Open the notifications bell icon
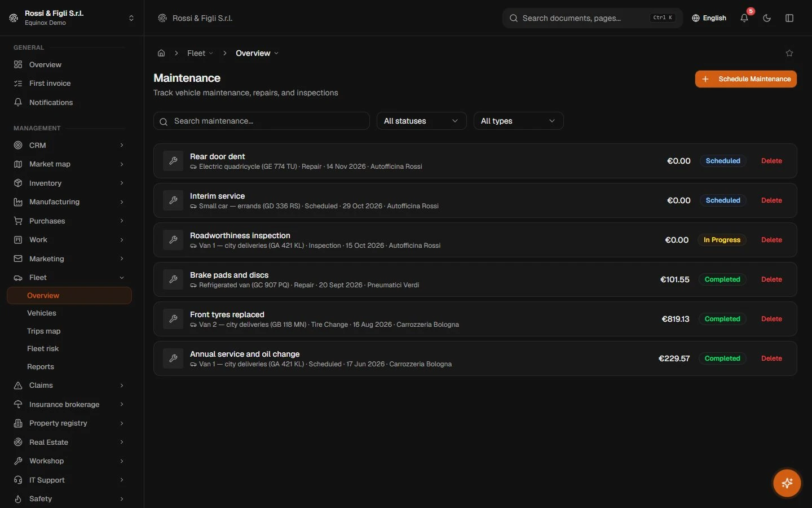The image size is (812, 508). click(x=744, y=18)
